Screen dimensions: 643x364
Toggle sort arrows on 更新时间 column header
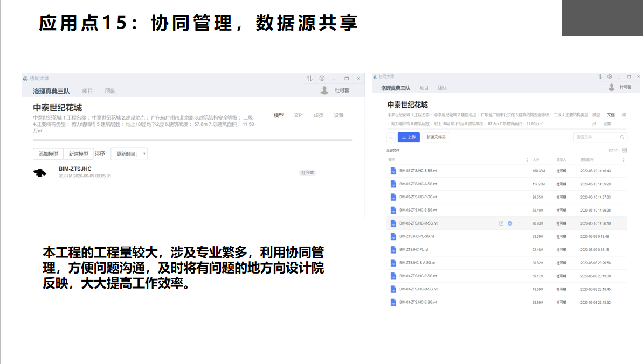623,160
